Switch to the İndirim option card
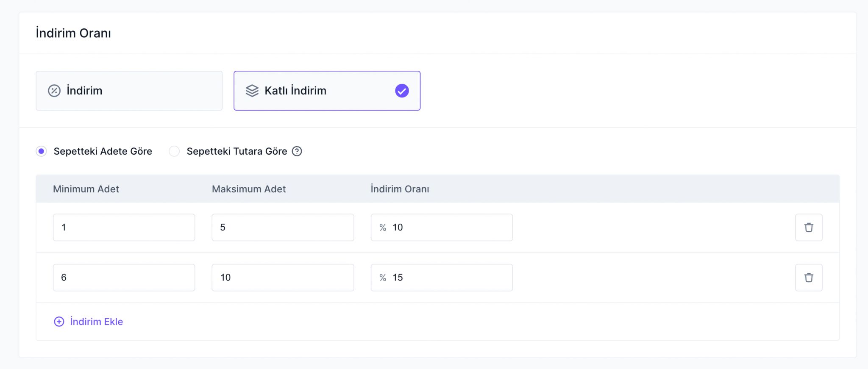Viewport: 868px width, 369px height. (x=129, y=91)
